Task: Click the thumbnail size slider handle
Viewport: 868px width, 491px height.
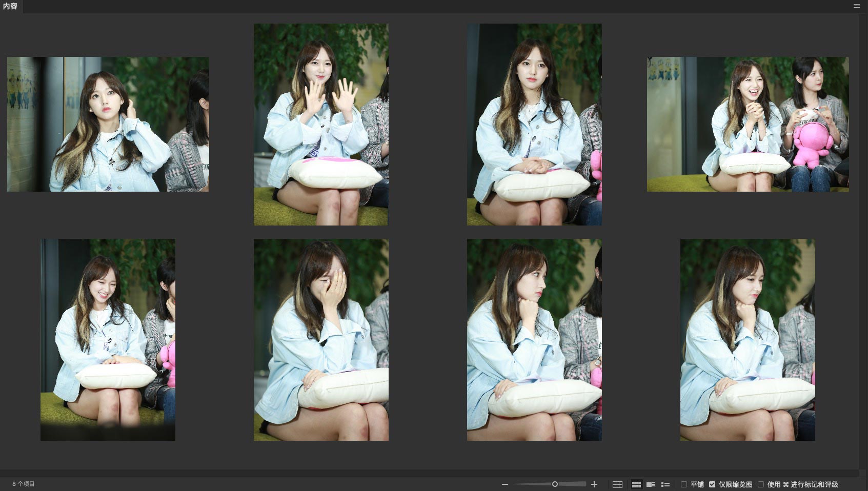Action: 555,484
